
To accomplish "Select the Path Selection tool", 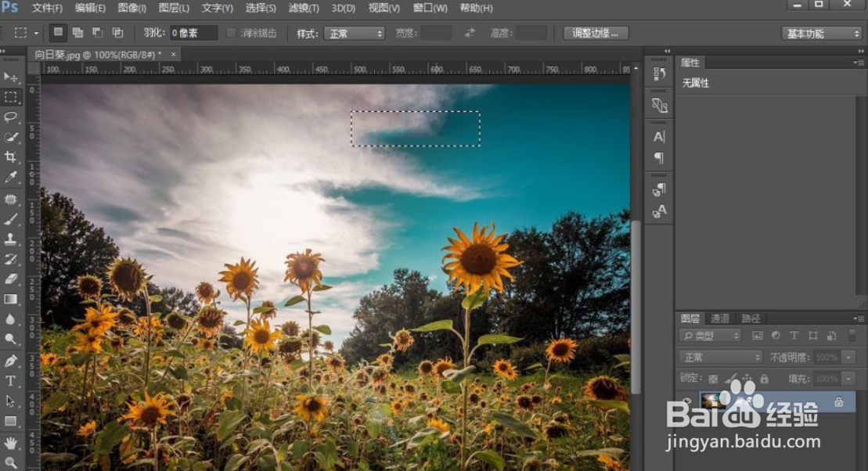I will (10, 401).
